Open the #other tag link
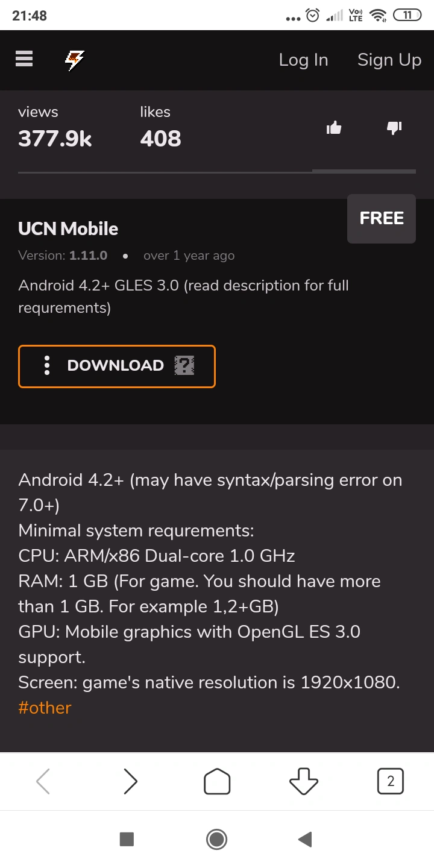 pyautogui.click(x=44, y=707)
